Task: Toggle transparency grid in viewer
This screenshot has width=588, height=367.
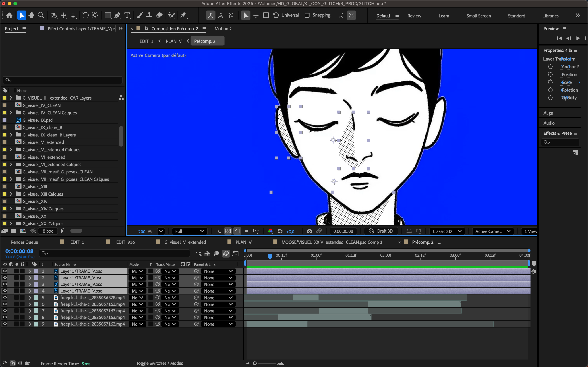Action: click(x=228, y=231)
